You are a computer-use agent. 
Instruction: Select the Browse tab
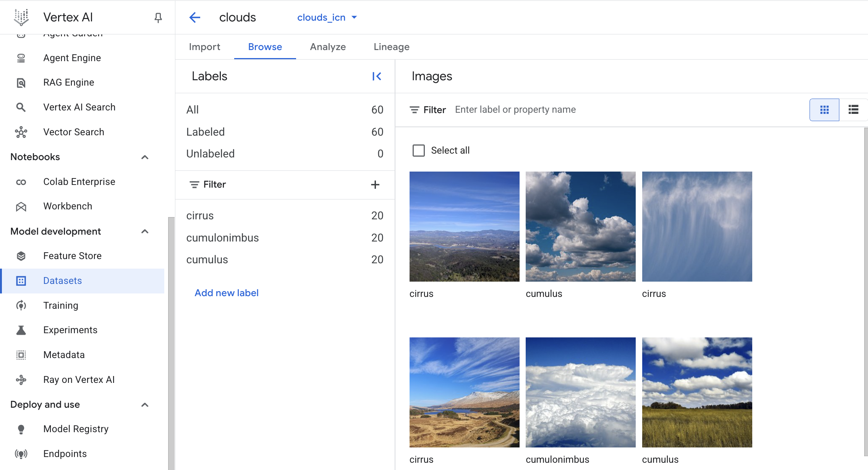pyautogui.click(x=265, y=47)
